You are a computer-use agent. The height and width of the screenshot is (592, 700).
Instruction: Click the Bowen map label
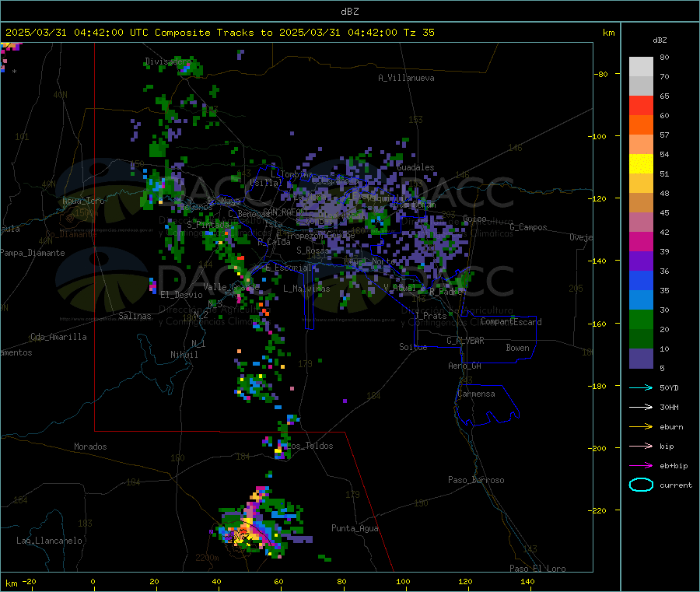coord(518,348)
